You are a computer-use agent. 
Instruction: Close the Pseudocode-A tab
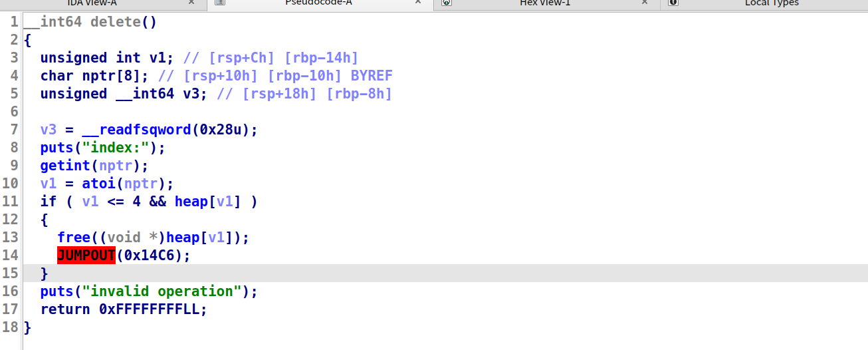point(418,3)
